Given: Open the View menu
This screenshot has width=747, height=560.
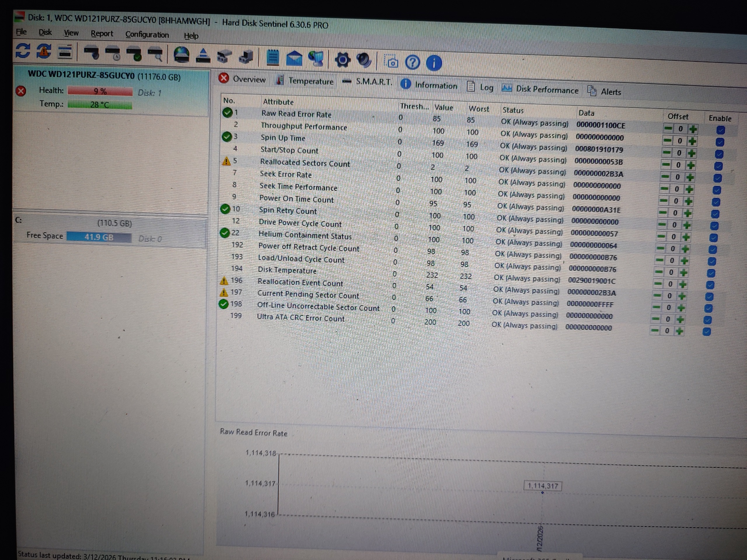Looking at the screenshot, I should tap(71, 33).
